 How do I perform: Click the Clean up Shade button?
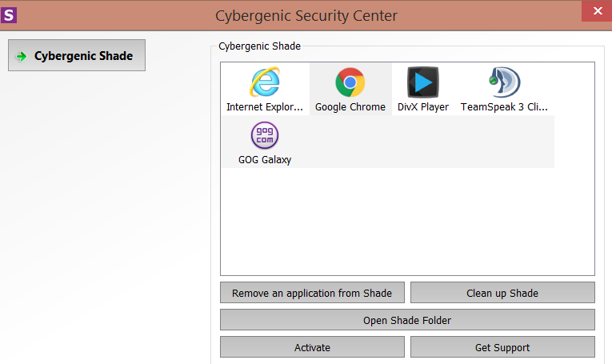click(502, 293)
